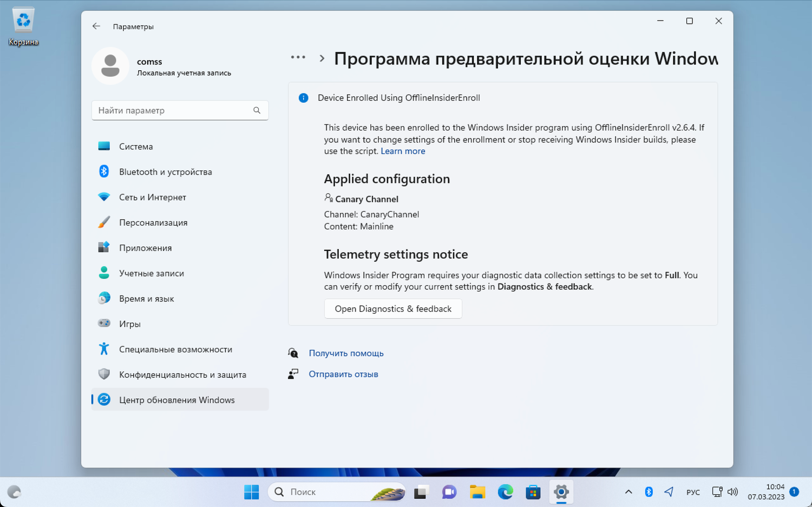This screenshot has width=812, height=507.
Task: Switch input language via РУС indicator
Action: pyautogui.click(x=693, y=492)
